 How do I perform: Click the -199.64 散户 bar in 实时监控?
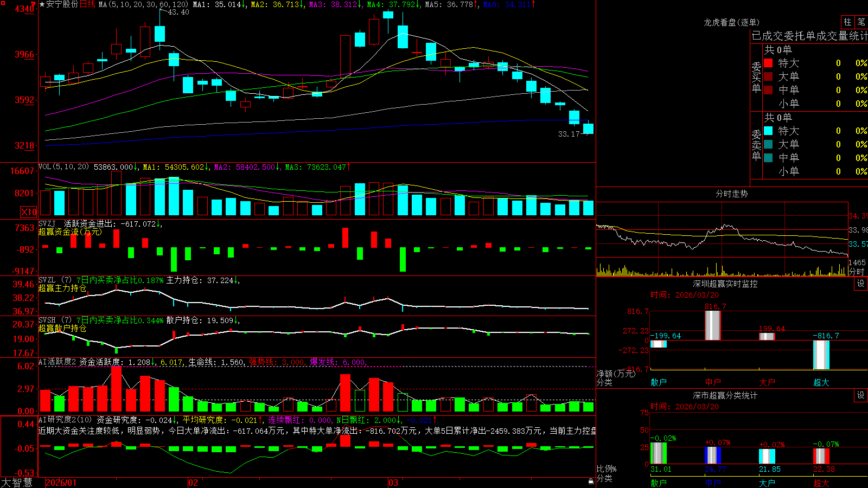(x=659, y=344)
